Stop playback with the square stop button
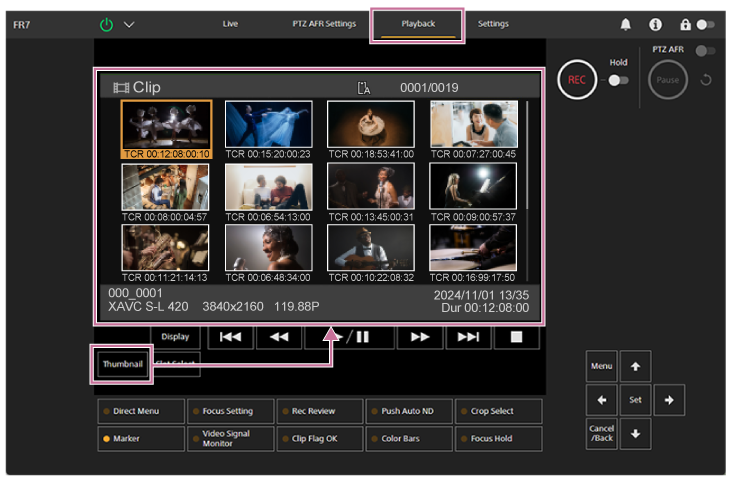This screenshot has height=480, width=730. pos(516,337)
